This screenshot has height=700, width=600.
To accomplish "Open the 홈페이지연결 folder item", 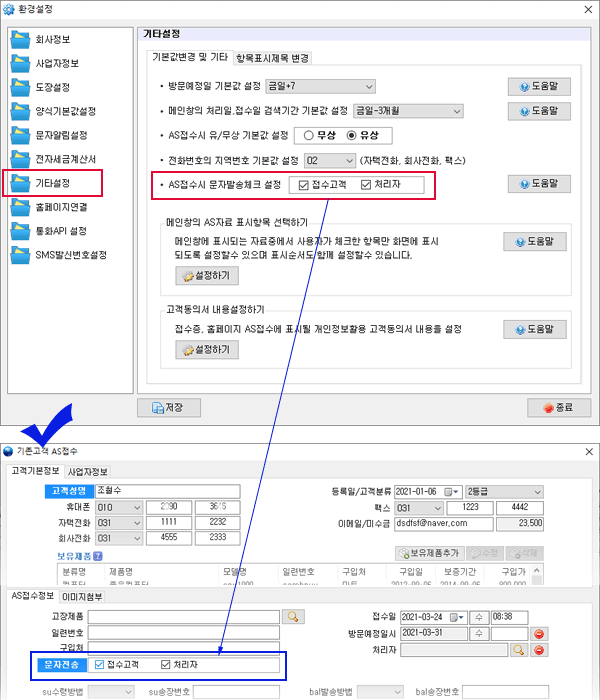I will click(50, 207).
